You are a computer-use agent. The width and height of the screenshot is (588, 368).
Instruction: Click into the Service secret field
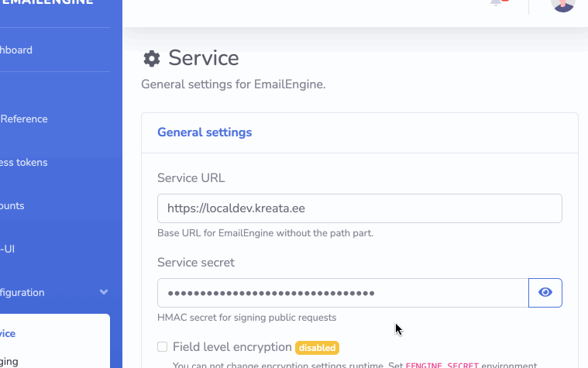pos(342,293)
